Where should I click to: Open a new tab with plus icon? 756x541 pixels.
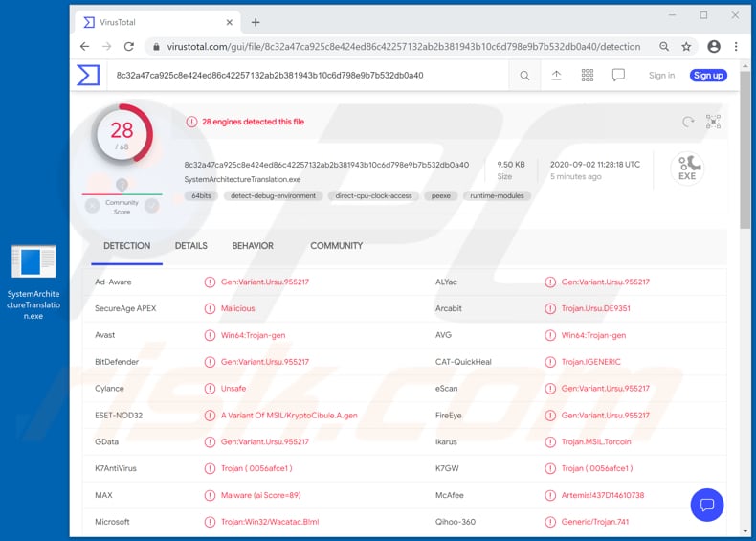tap(256, 22)
